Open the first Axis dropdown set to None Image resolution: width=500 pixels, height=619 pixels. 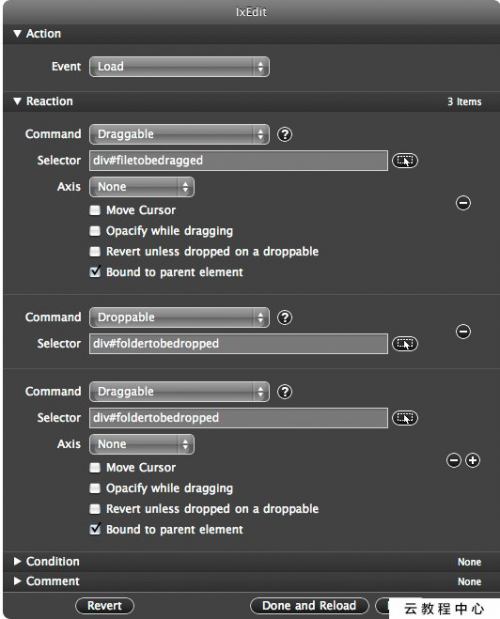142,187
